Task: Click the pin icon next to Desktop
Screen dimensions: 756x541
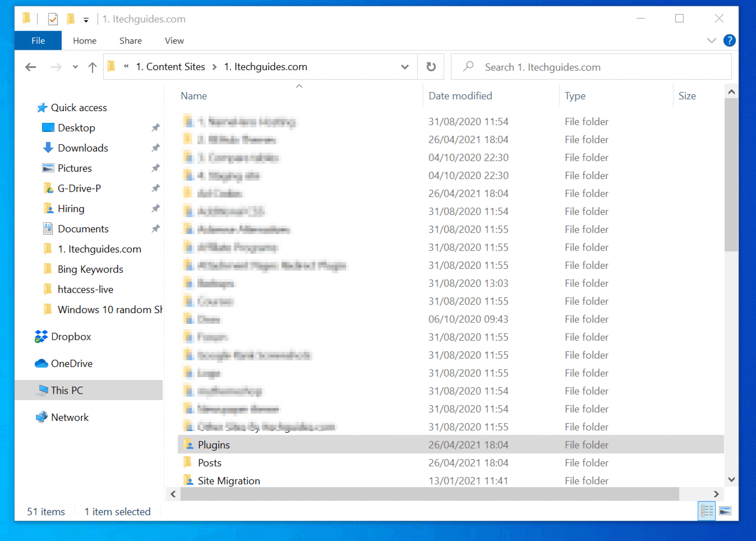Action: click(155, 128)
